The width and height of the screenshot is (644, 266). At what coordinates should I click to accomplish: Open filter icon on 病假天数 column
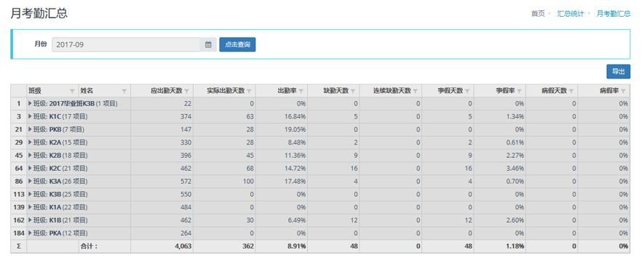pyautogui.click(x=571, y=91)
